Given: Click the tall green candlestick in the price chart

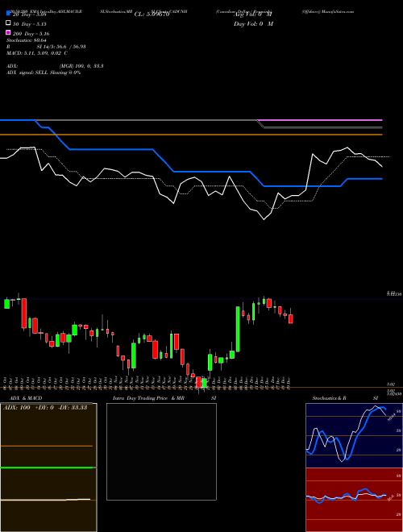Looking at the screenshot, I should point(238,329).
